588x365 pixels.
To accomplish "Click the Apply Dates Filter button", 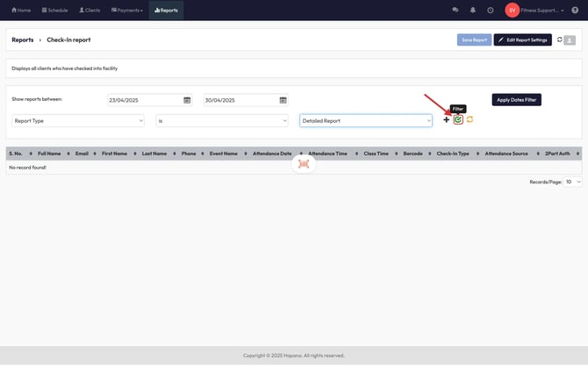I will pyautogui.click(x=516, y=100).
